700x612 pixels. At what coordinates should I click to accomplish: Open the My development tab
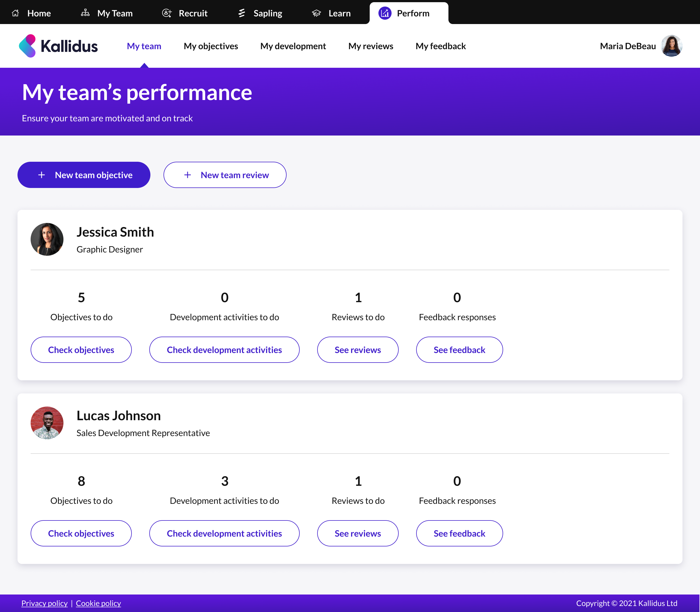click(x=293, y=46)
